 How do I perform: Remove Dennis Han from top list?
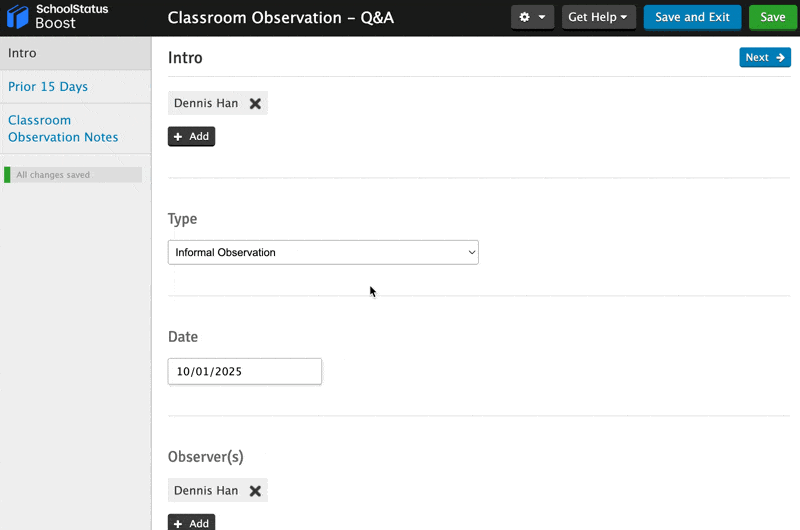click(x=255, y=104)
